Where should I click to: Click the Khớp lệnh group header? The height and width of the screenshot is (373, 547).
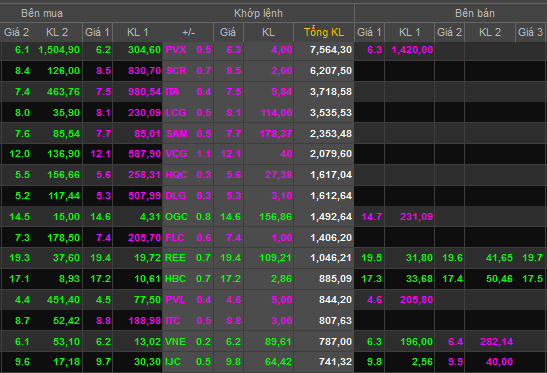pyautogui.click(x=258, y=13)
